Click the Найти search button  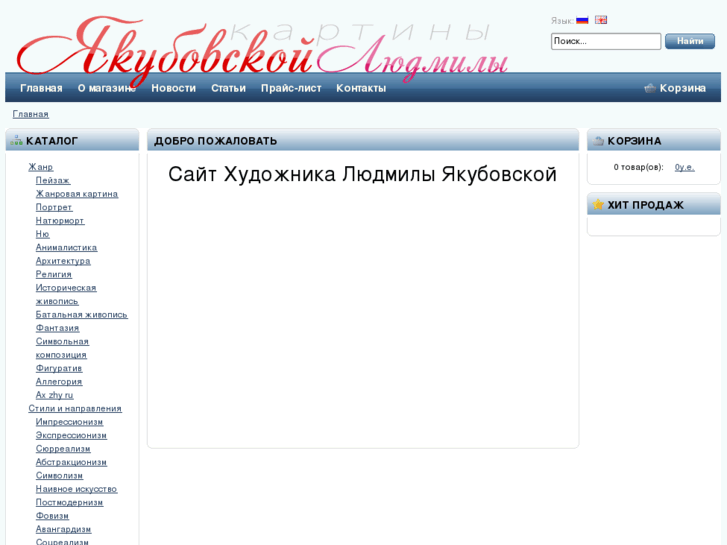tap(690, 41)
